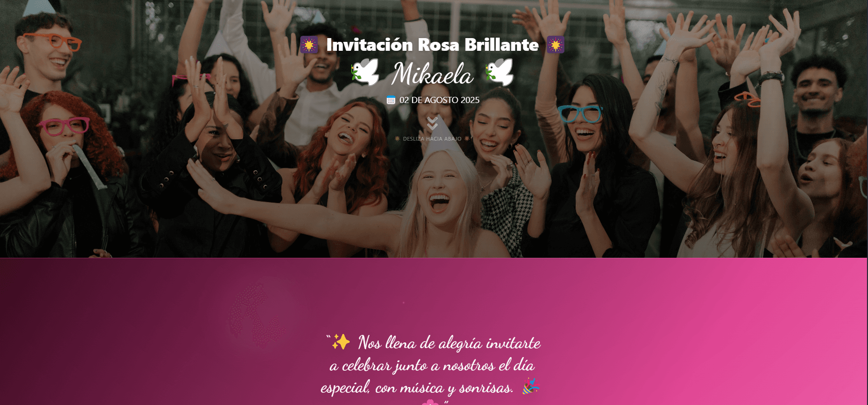Click the Mikaela script name
This screenshot has width=868, height=405.
(x=432, y=74)
